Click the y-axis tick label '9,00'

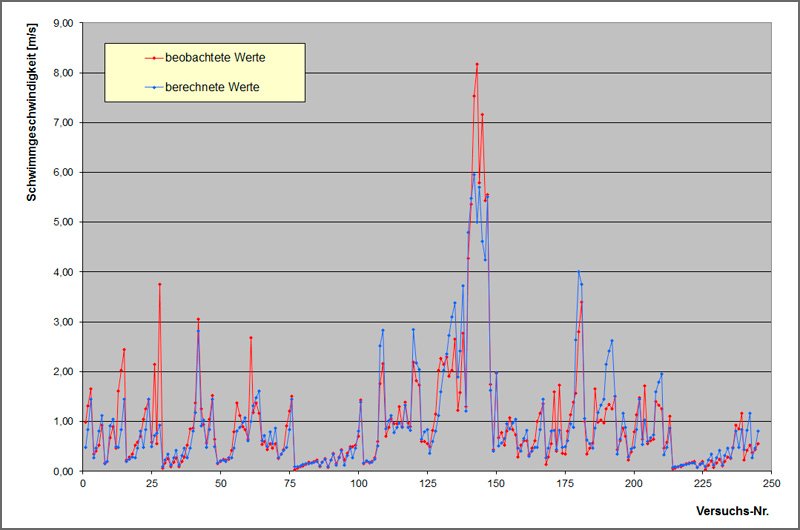61,22
